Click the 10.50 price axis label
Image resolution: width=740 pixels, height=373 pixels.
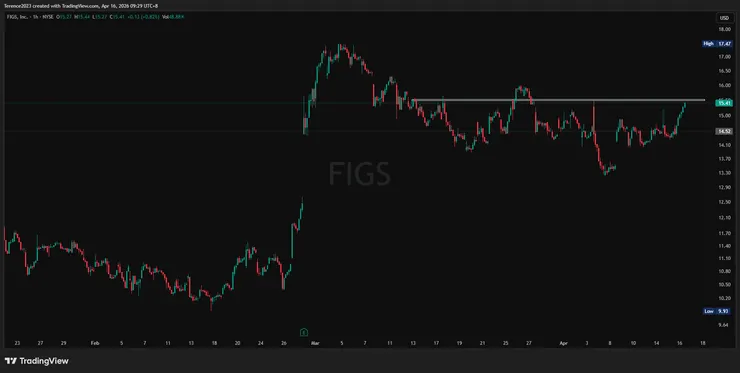click(724, 285)
